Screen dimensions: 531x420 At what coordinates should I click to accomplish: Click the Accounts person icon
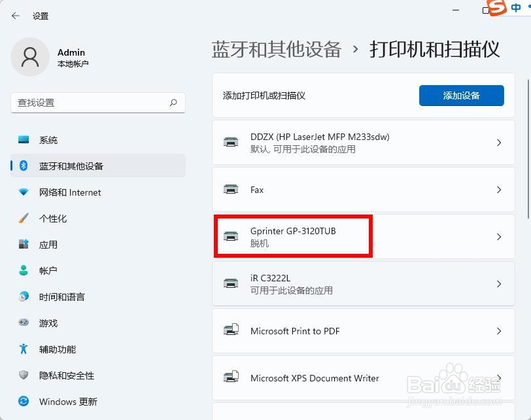pyautogui.click(x=24, y=270)
